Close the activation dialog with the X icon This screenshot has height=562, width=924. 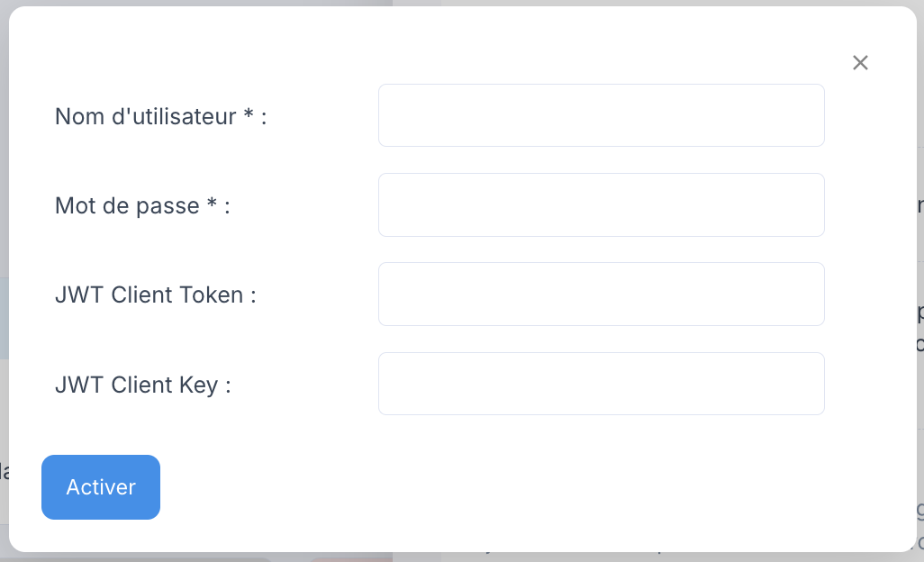pos(860,62)
